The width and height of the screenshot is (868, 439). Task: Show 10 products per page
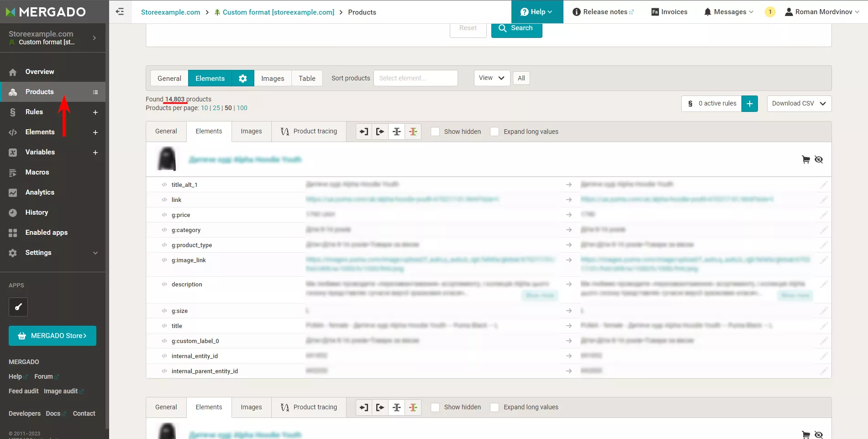(205, 108)
